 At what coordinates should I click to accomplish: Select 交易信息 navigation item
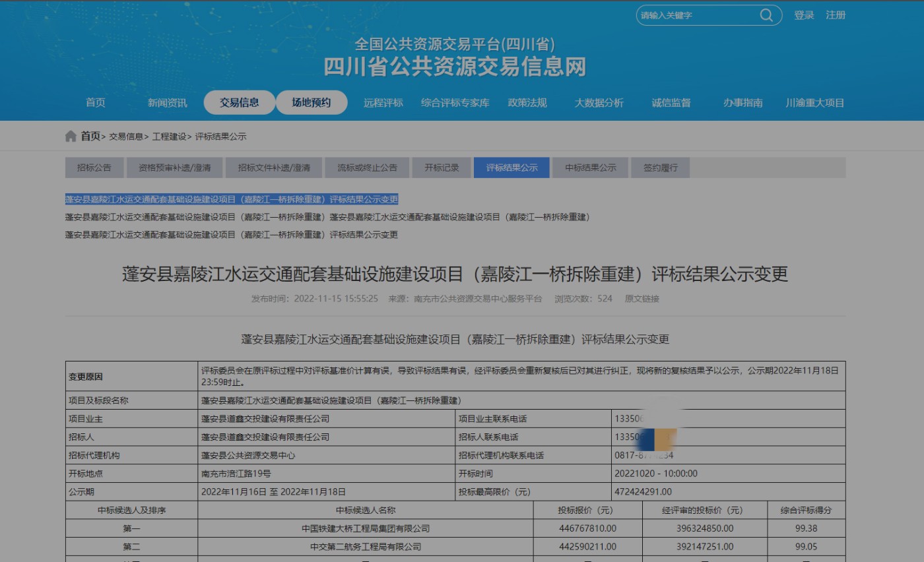(x=240, y=102)
